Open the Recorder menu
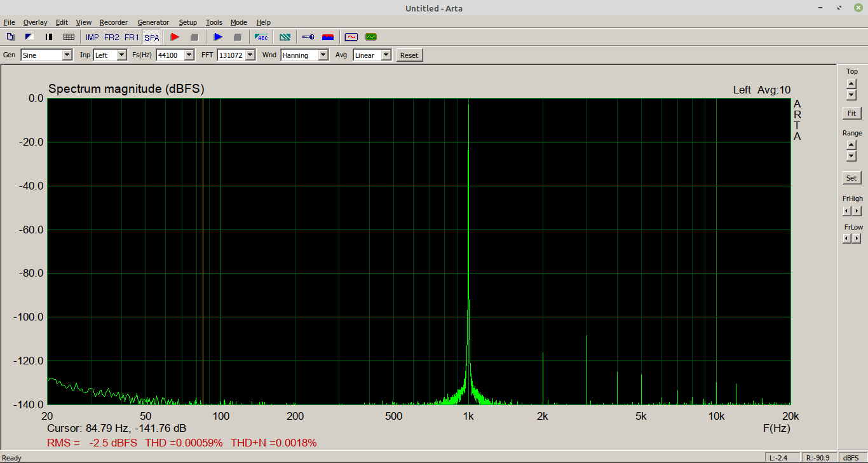The height and width of the screenshot is (463, 868). [x=114, y=22]
